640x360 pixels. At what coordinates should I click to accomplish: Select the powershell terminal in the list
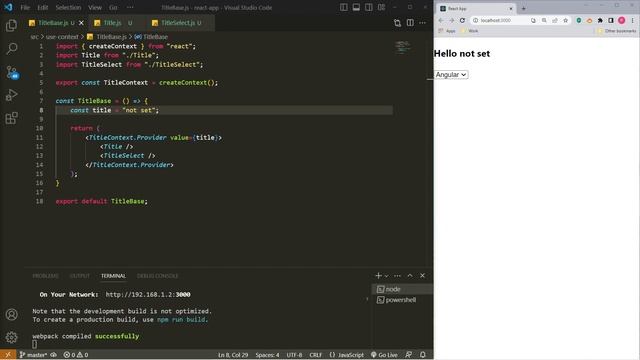(x=402, y=300)
